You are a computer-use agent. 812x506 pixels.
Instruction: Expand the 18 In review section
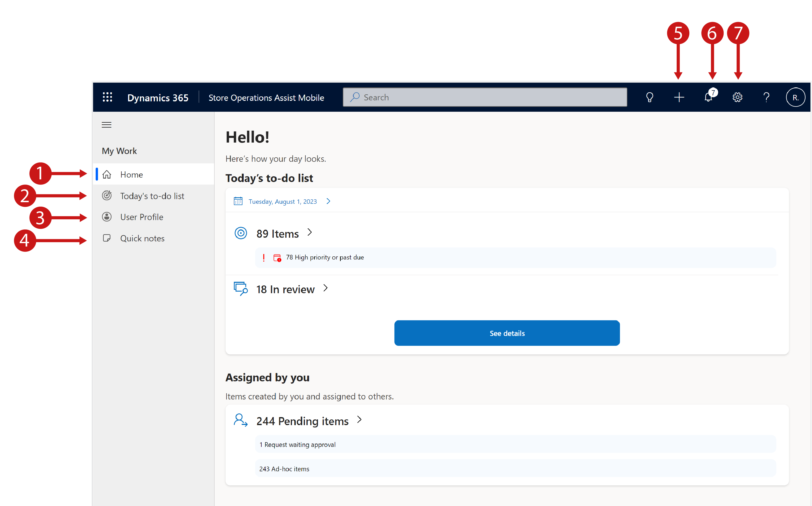[x=325, y=288]
